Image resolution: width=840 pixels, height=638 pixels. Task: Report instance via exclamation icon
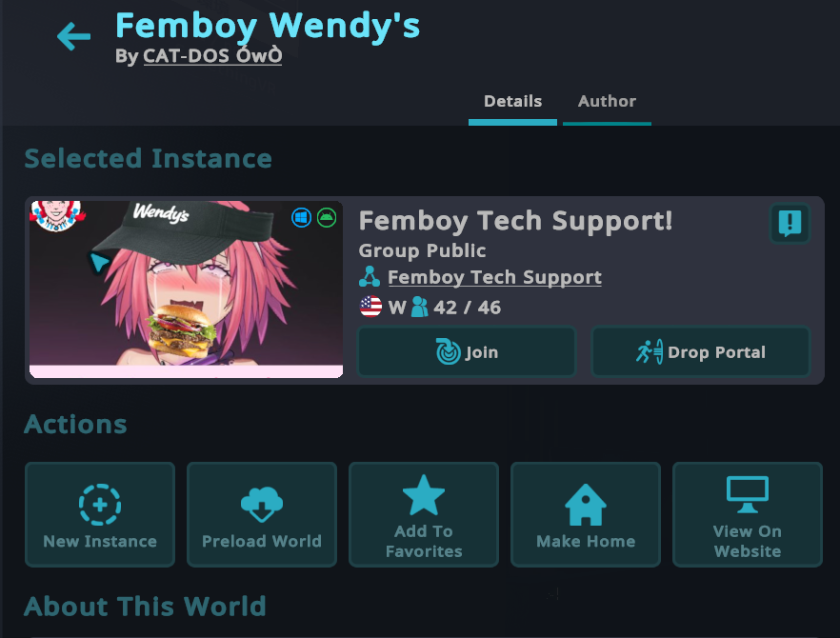790,223
